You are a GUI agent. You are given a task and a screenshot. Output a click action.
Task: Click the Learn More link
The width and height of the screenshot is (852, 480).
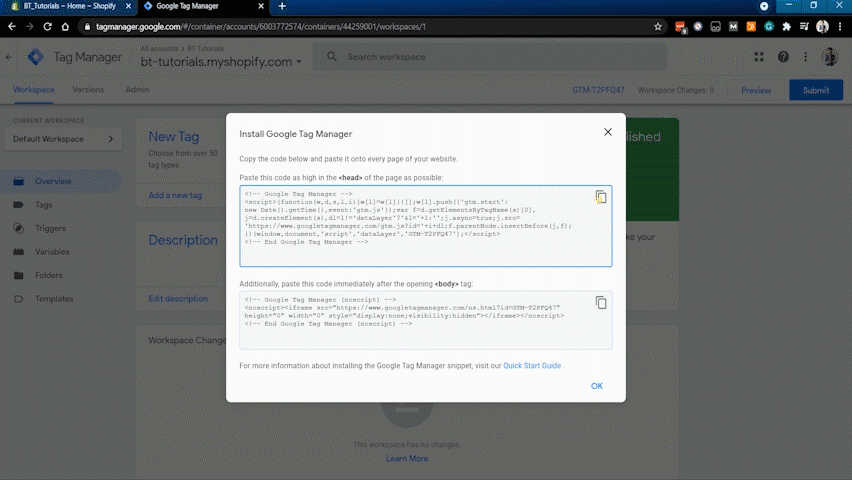click(x=406, y=458)
